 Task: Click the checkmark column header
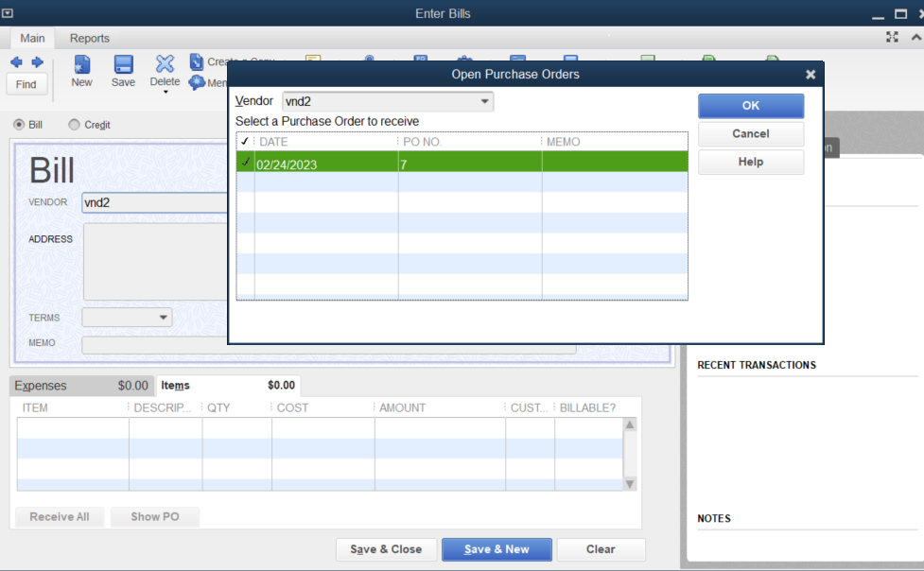245,142
